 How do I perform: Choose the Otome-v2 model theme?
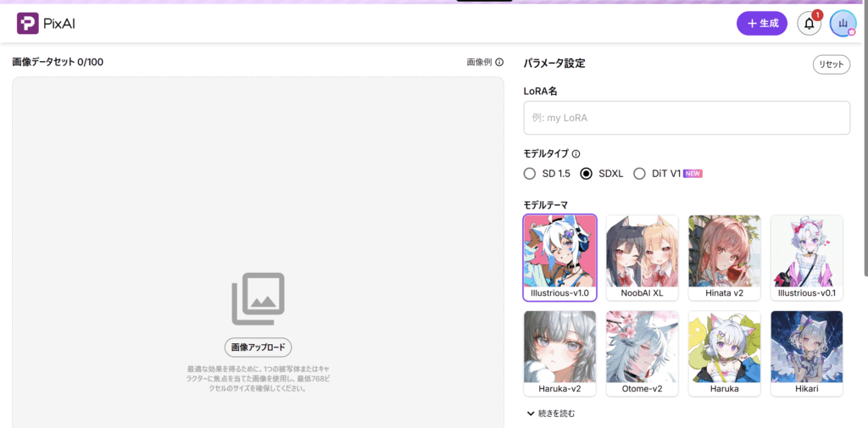pyautogui.click(x=642, y=353)
